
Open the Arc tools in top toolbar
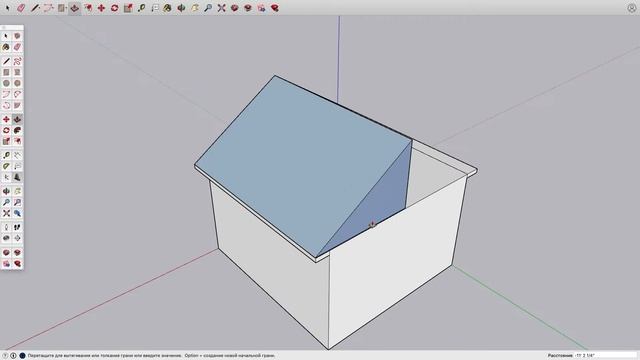click(x=49, y=8)
